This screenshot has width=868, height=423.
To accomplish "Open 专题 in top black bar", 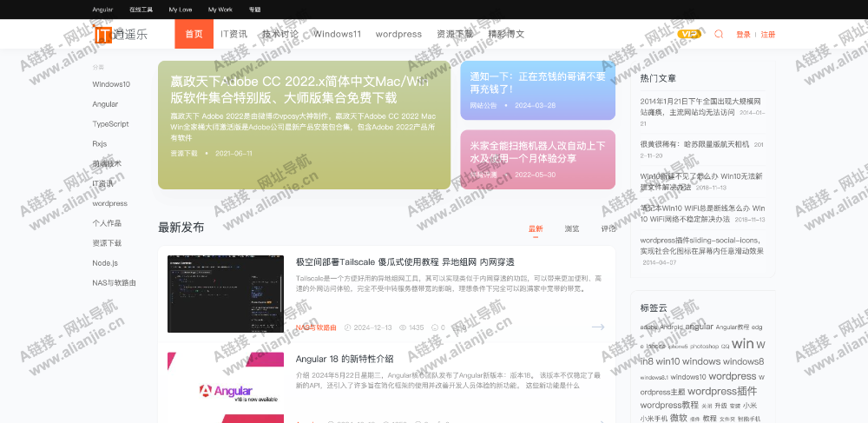I will [254, 10].
